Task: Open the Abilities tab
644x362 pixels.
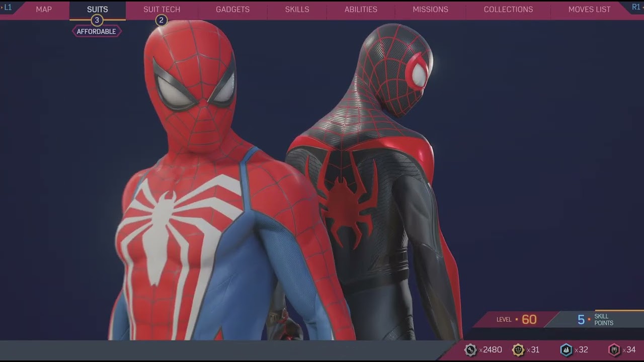Action: [361, 10]
